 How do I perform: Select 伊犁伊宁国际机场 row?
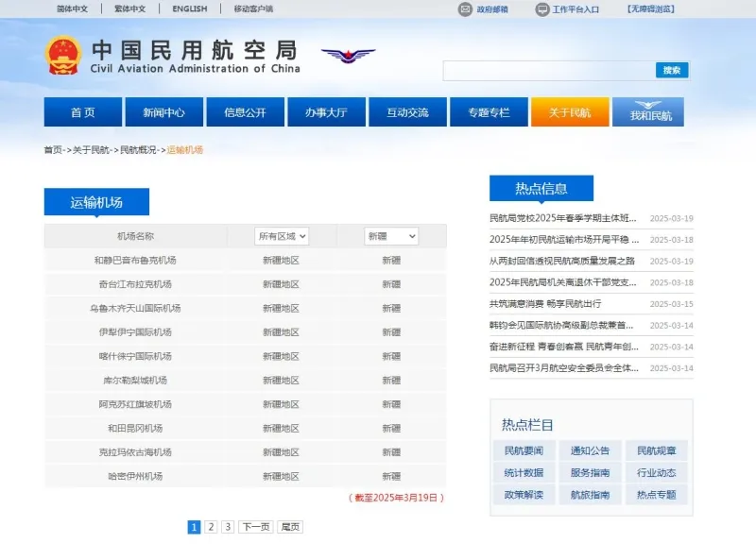[245, 332]
